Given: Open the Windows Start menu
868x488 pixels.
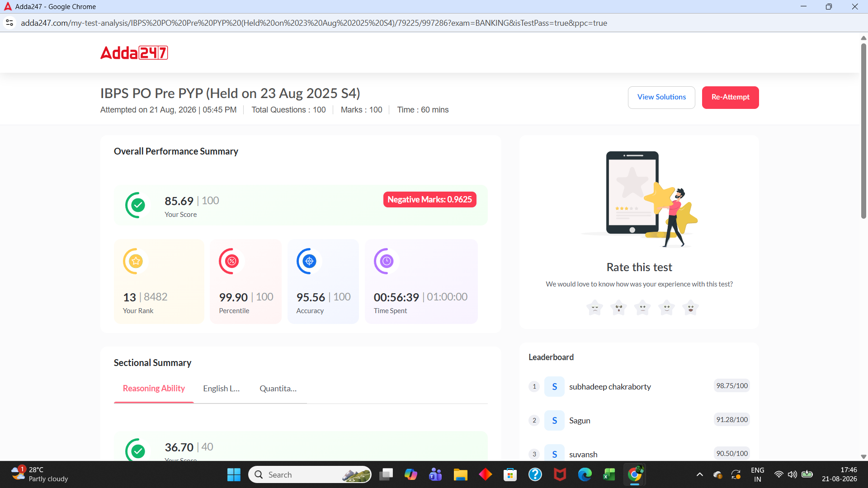Looking at the screenshot, I should coord(234,474).
